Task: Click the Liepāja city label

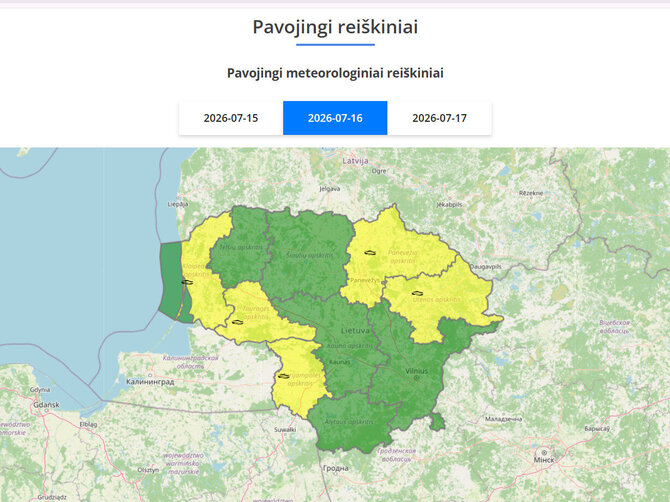Action: pos(178,204)
